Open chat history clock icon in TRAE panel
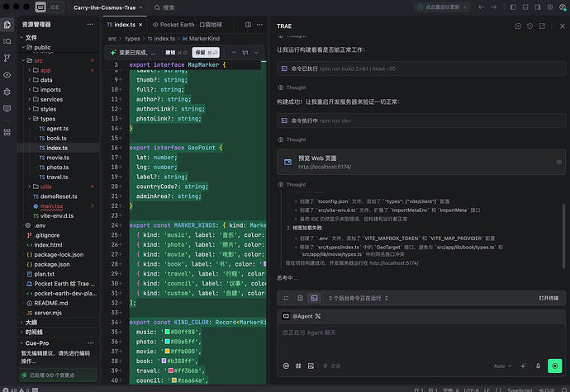This screenshot has height=392, width=570. (x=530, y=26)
